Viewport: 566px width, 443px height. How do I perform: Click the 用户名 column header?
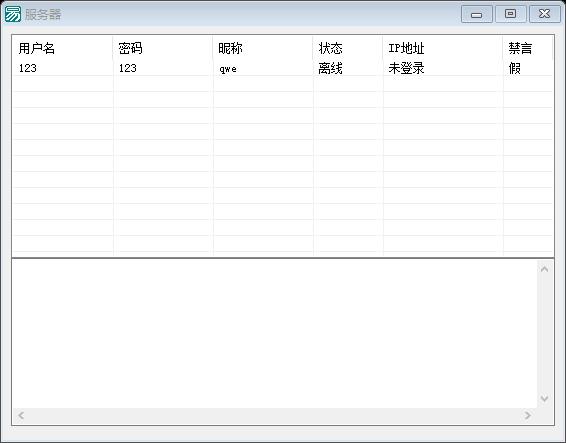pyautogui.click(x=63, y=48)
